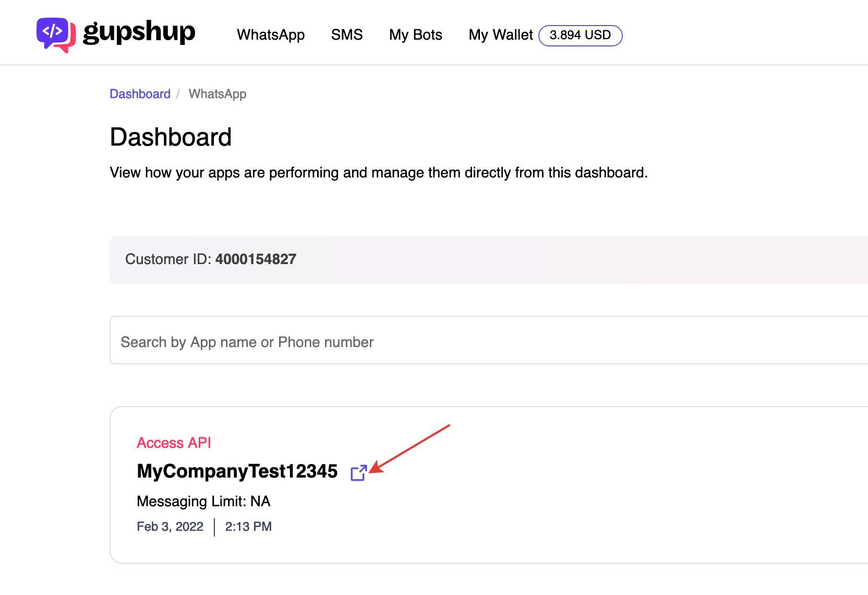This screenshot has height=595, width=868.
Task: Go to My Bots
Action: 416,35
